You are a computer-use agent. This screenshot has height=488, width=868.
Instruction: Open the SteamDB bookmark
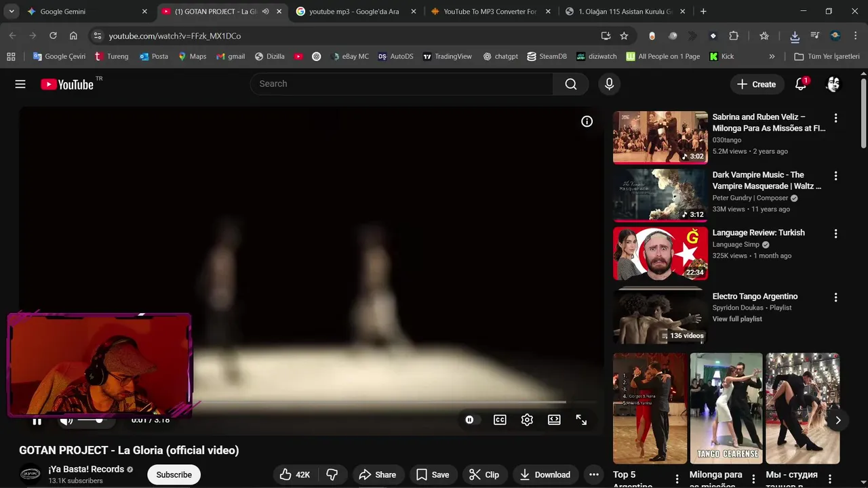click(547, 56)
